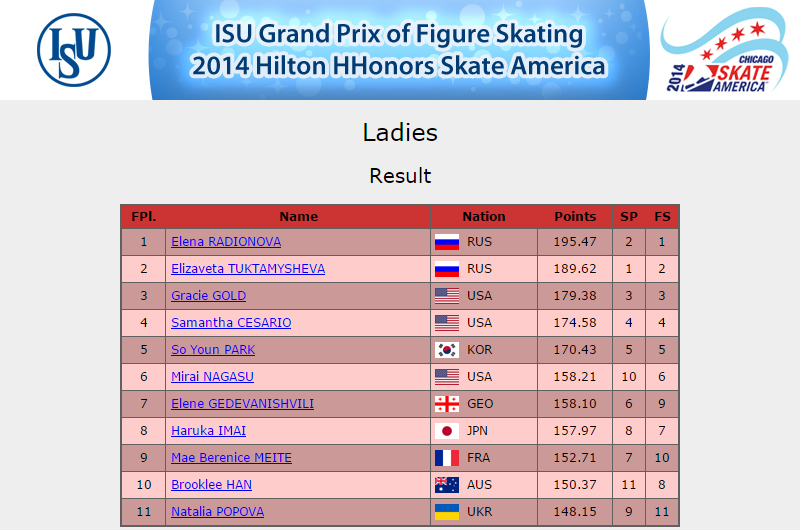Click the USA flag in Gracie Gold's row

tap(446, 296)
